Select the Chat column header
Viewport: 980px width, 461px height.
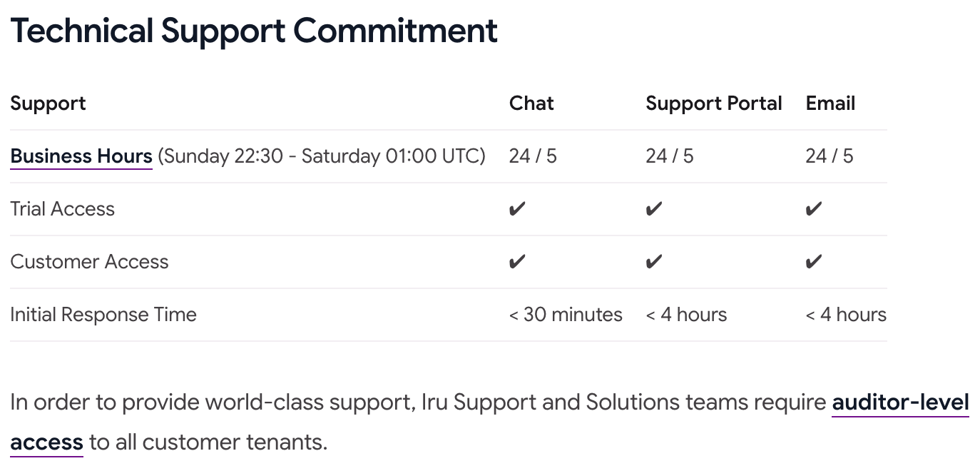531,103
